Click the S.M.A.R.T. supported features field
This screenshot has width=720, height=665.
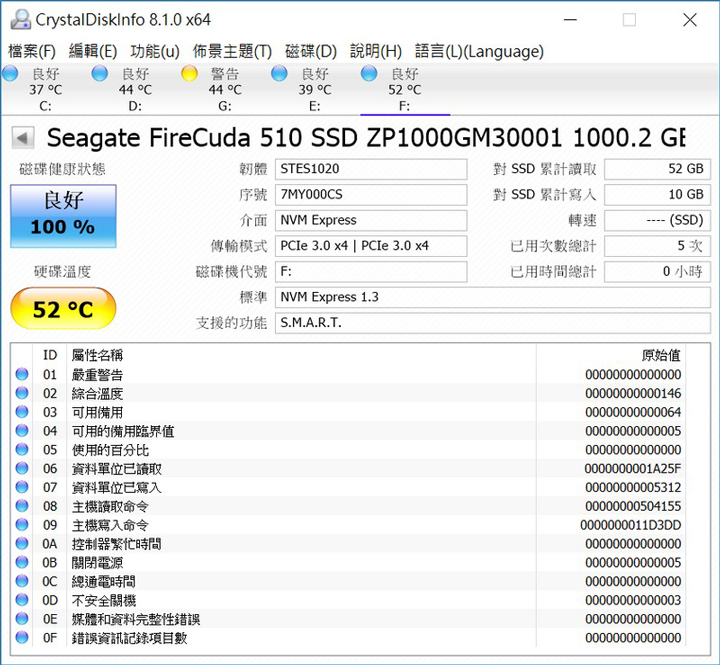coord(493,323)
